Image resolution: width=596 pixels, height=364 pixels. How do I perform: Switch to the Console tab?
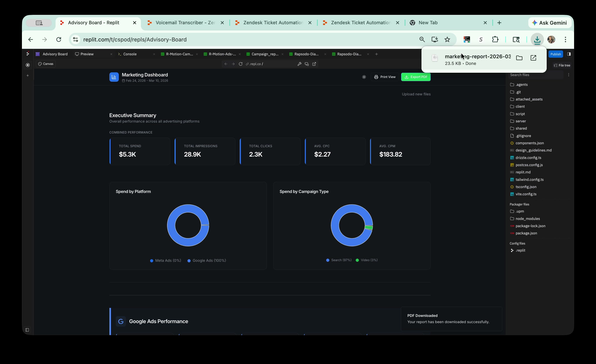point(130,54)
